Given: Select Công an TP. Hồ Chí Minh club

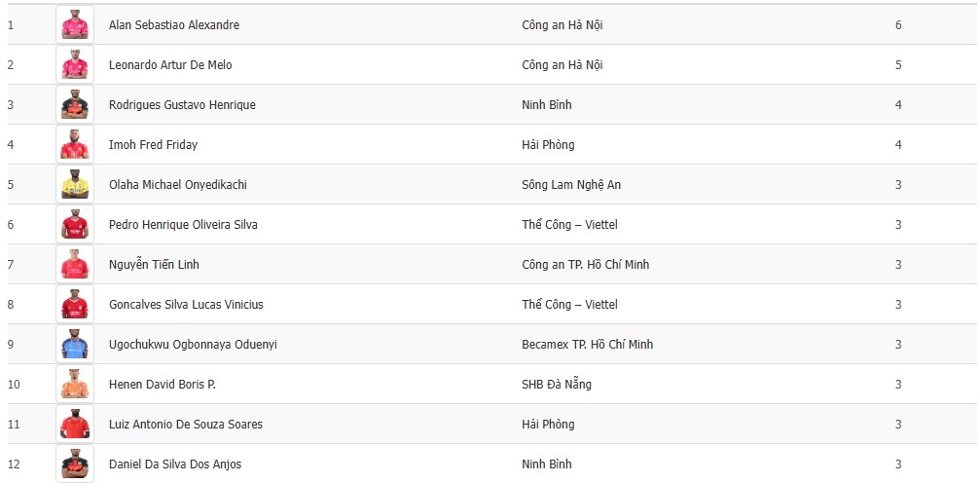Looking at the screenshot, I should 585,265.
